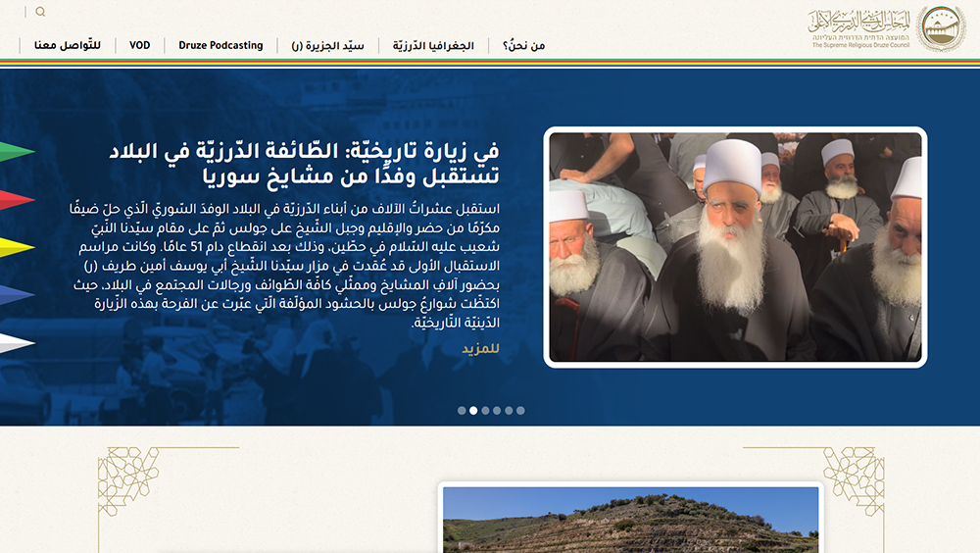Open the VOD menu item
980x553 pixels.
tap(139, 46)
